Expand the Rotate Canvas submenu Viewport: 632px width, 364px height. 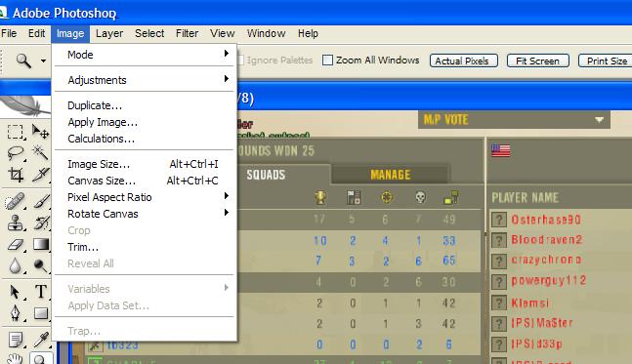click(x=144, y=214)
